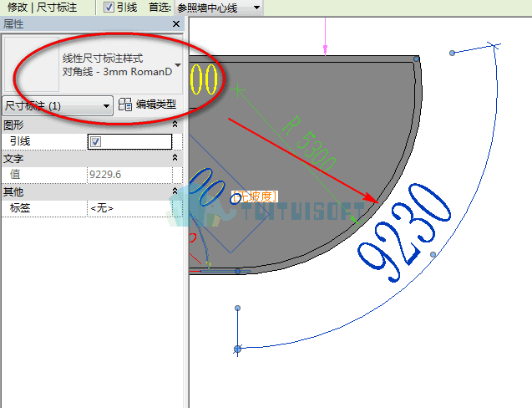This screenshot has height=408, width=532.
Task: Click the 线性尺寸标注样式 type name
Action: 103,58
